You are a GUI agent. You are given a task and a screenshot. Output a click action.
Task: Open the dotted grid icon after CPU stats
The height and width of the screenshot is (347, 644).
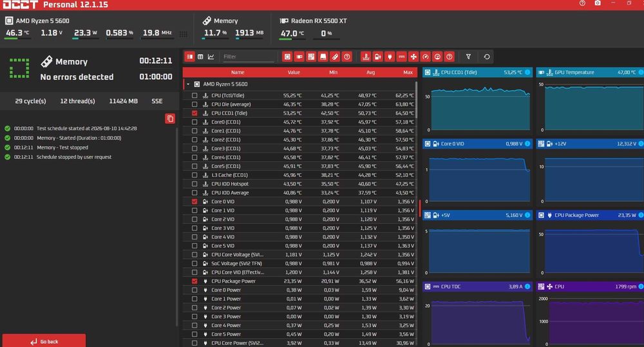[184, 34]
